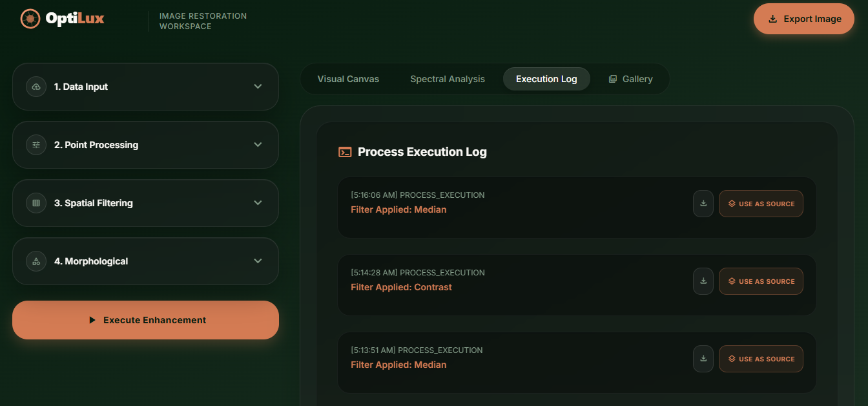Expand the 1. Data Input section

[x=145, y=87]
